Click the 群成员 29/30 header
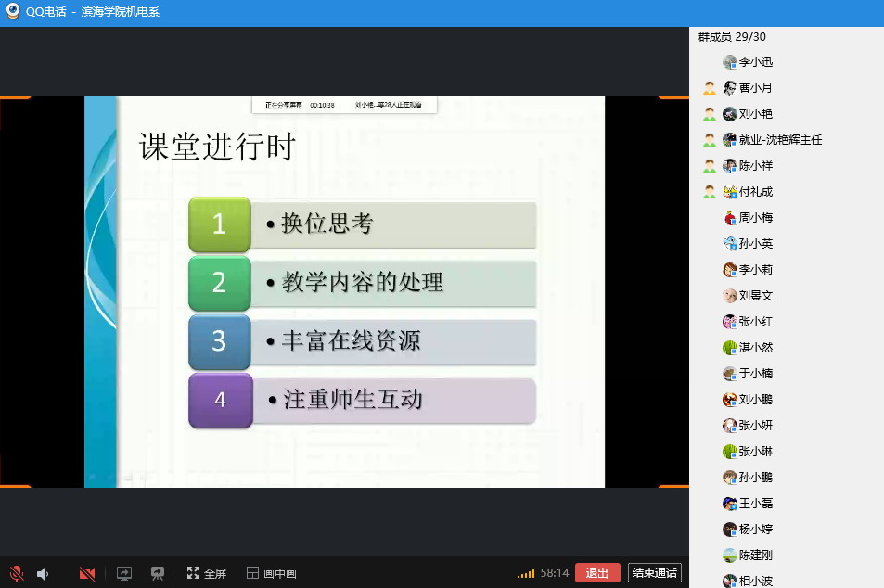Image resolution: width=884 pixels, height=588 pixels. click(x=732, y=37)
